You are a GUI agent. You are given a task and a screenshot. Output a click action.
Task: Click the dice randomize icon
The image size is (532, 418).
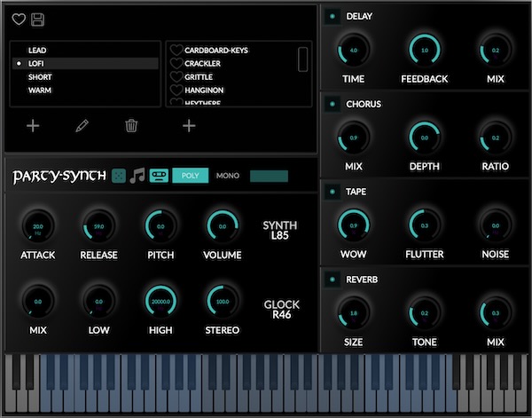tap(119, 176)
